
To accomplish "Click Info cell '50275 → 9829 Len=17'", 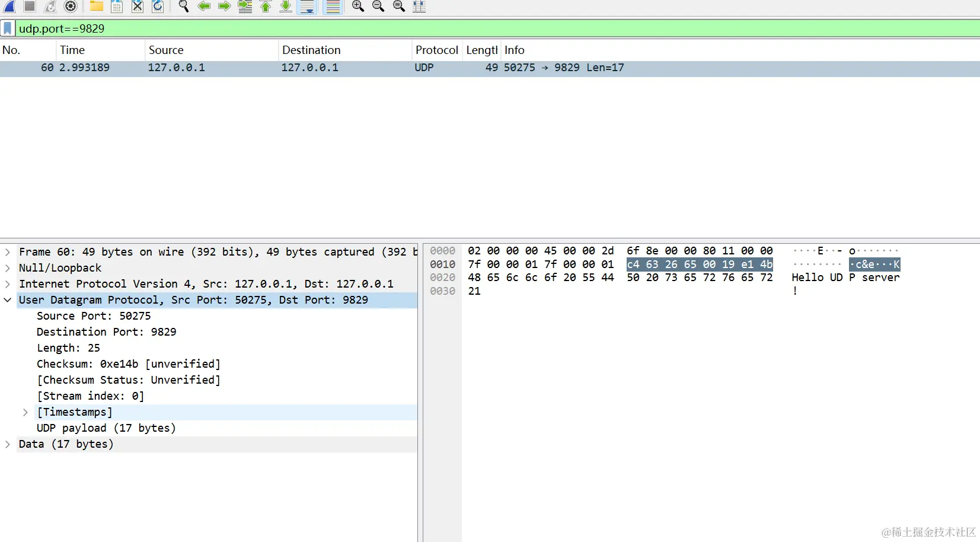I will click(564, 68).
